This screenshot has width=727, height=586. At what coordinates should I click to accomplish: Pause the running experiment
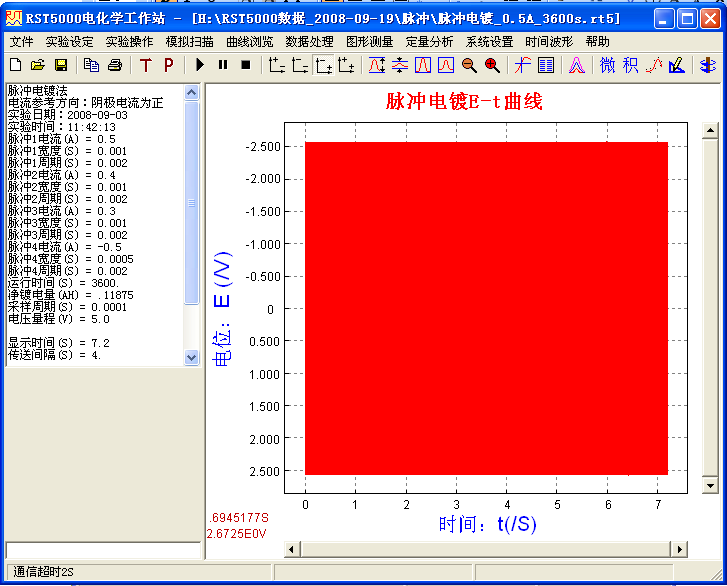tap(222, 65)
